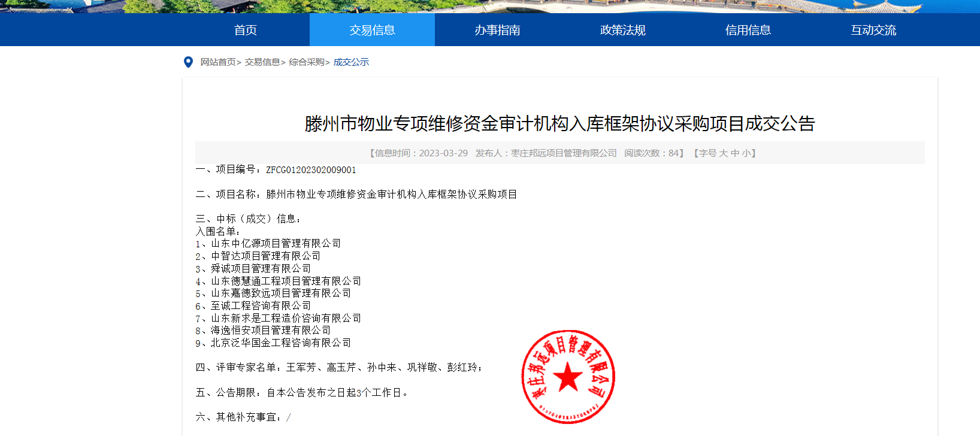Follow the 网站首页 breadcrumb link

(x=218, y=62)
